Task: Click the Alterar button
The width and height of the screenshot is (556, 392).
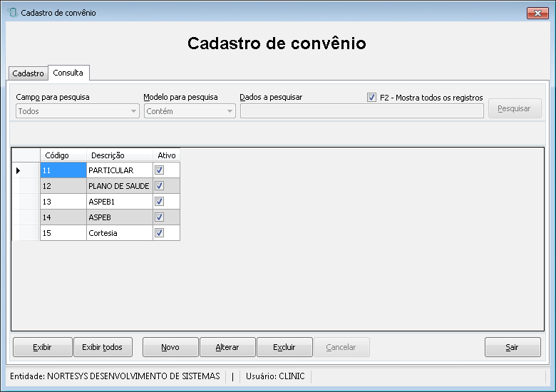Action: (x=227, y=347)
